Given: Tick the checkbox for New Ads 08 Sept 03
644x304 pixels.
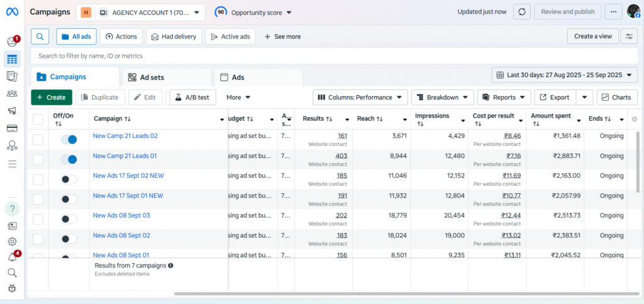Looking at the screenshot, I should pyautogui.click(x=38, y=219).
